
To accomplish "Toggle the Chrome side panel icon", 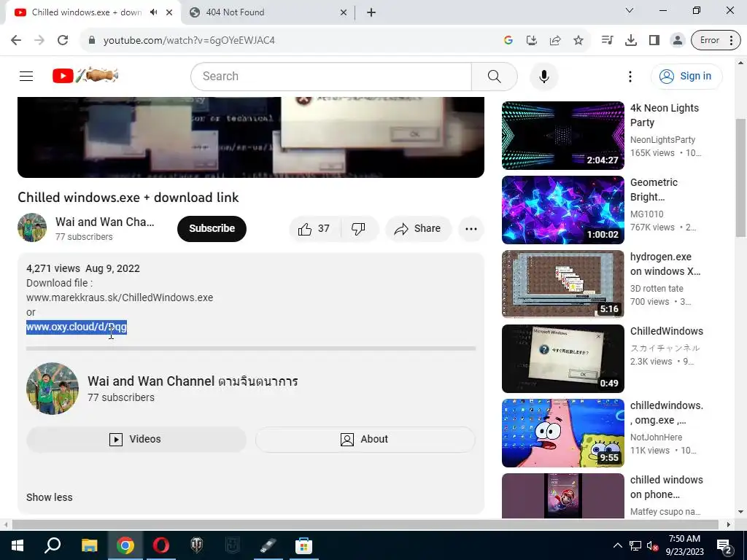I will click(654, 40).
